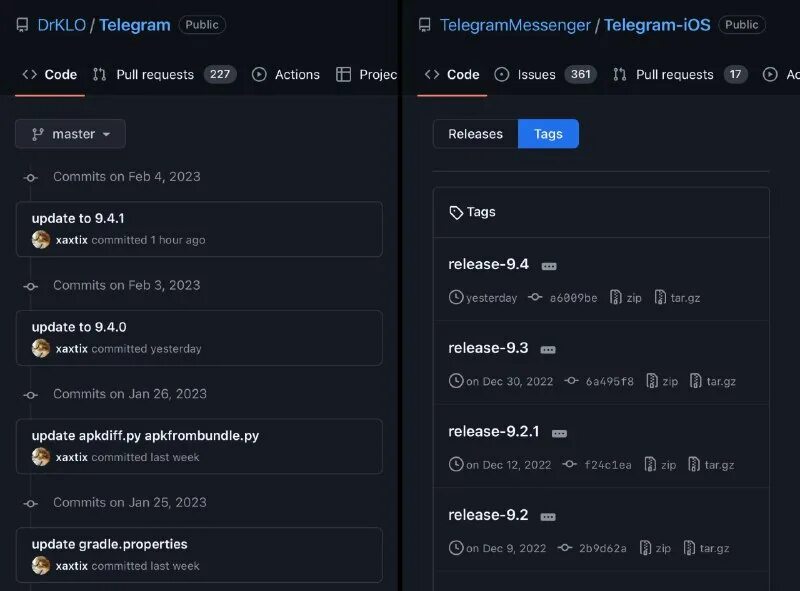Click 'on Dec 9, 2022' date text
Screen dimensions: 800x591
click(x=506, y=549)
